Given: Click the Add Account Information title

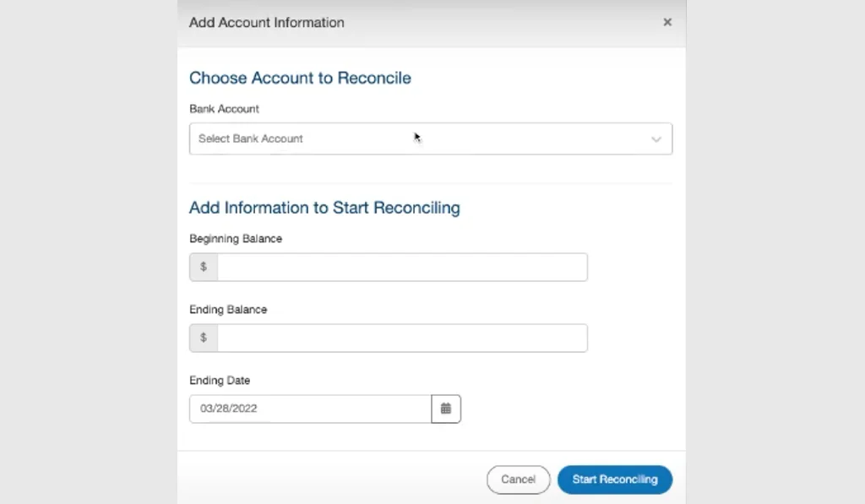Looking at the screenshot, I should coord(266,23).
